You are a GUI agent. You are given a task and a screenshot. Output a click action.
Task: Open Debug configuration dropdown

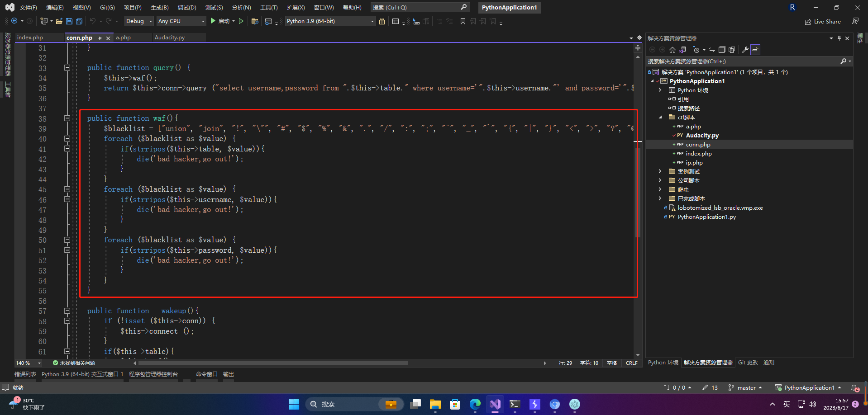point(138,21)
